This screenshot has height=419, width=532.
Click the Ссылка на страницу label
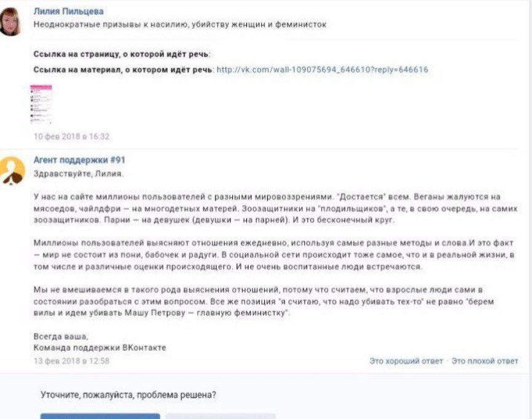pyautogui.click(x=122, y=55)
